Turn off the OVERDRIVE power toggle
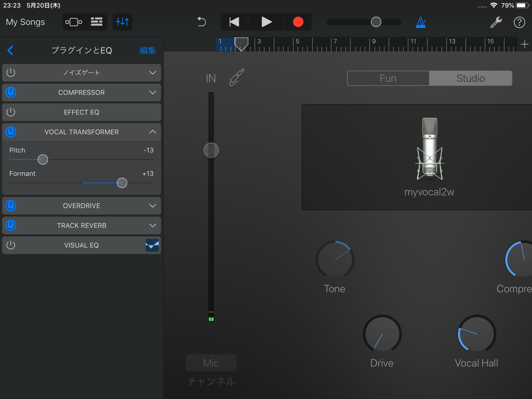The image size is (532, 399). [11, 206]
